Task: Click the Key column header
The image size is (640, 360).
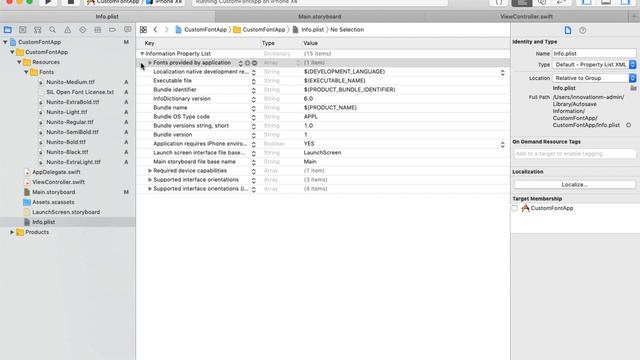Action: tap(149, 43)
